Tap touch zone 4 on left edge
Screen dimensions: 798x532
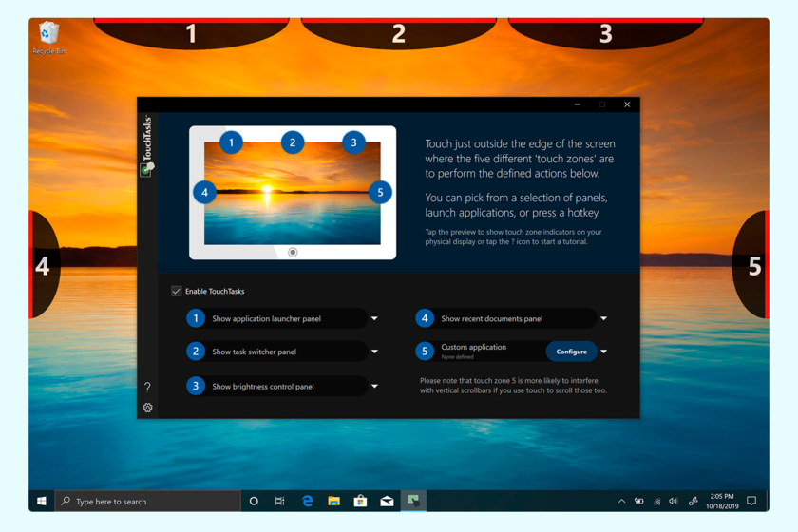pyautogui.click(x=44, y=265)
